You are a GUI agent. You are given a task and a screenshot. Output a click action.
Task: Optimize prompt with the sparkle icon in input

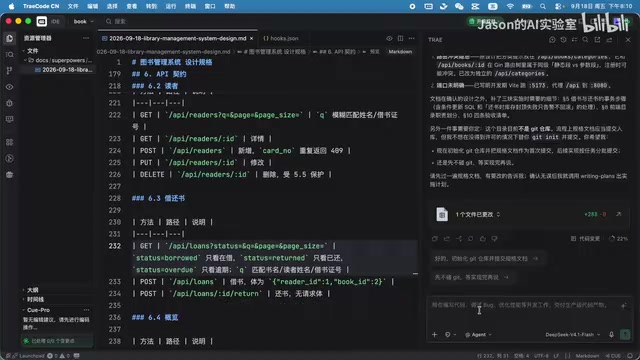click(x=624, y=306)
